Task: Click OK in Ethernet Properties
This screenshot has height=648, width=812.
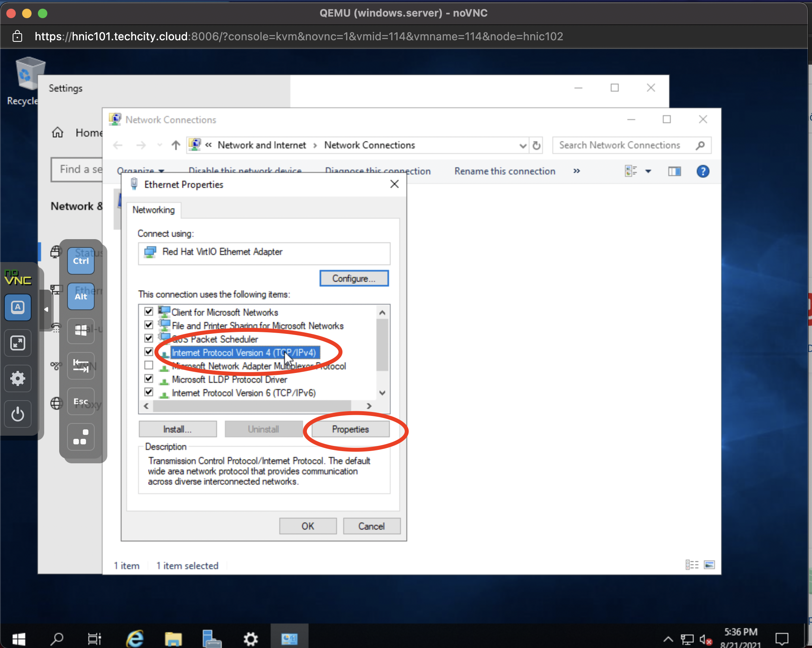Action: pyautogui.click(x=308, y=526)
